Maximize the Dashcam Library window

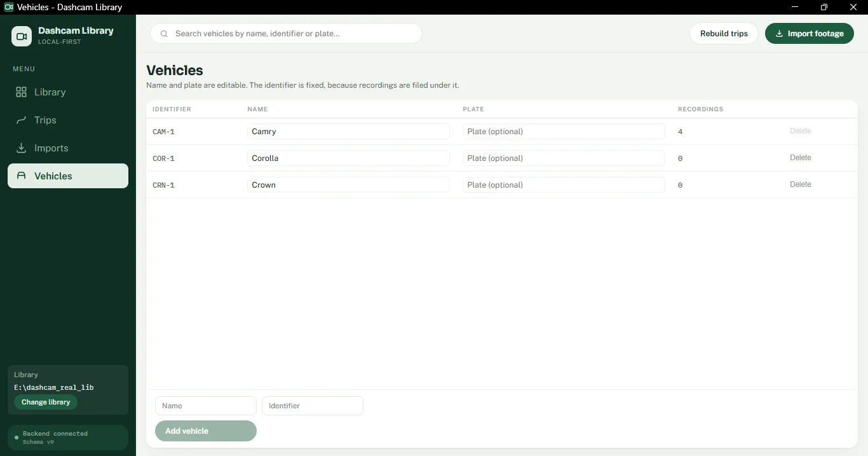(824, 7)
